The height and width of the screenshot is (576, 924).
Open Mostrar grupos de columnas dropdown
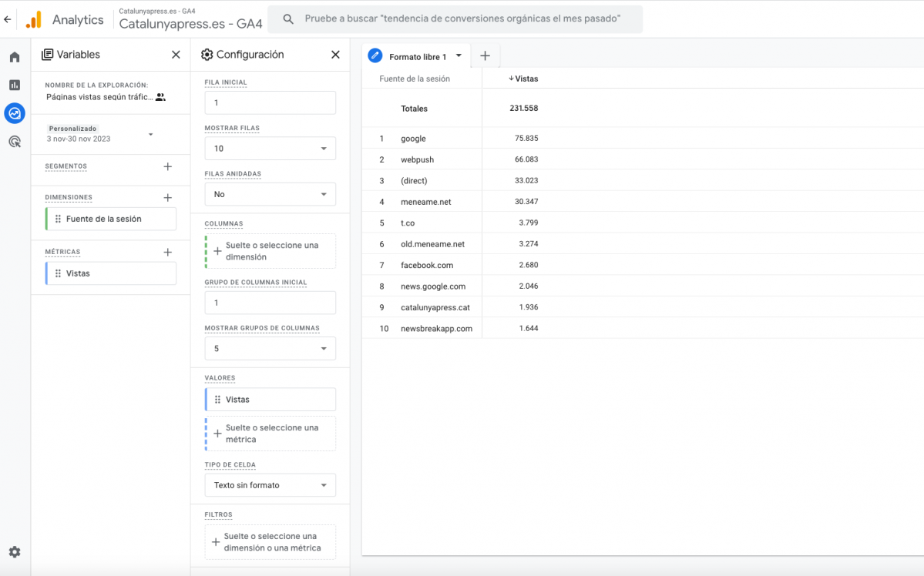click(270, 349)
